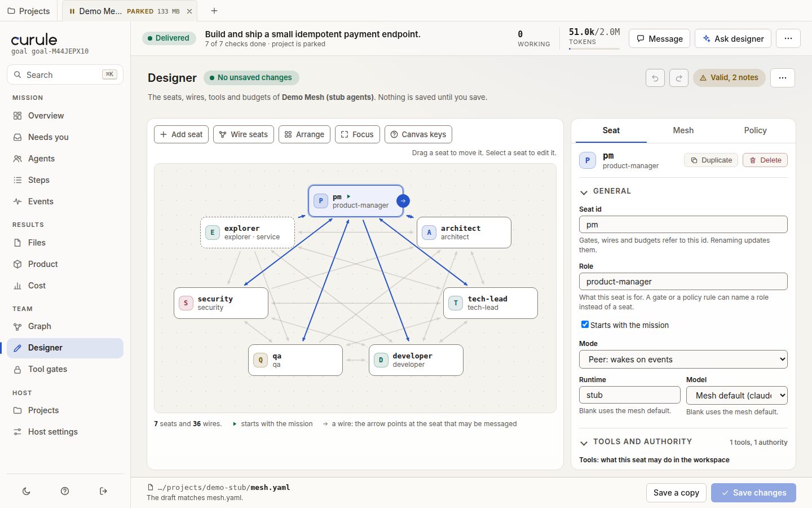Close the Demo Mesh tab

[189, 11]
